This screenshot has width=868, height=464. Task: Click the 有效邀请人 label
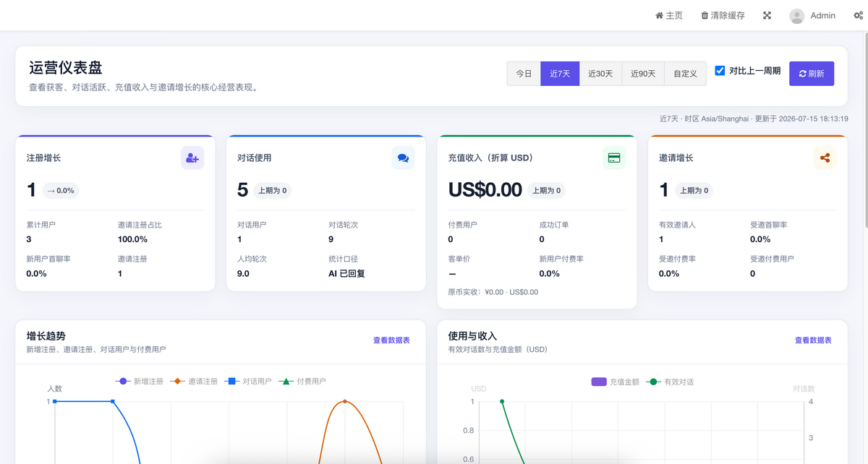[x=677, y=225]
